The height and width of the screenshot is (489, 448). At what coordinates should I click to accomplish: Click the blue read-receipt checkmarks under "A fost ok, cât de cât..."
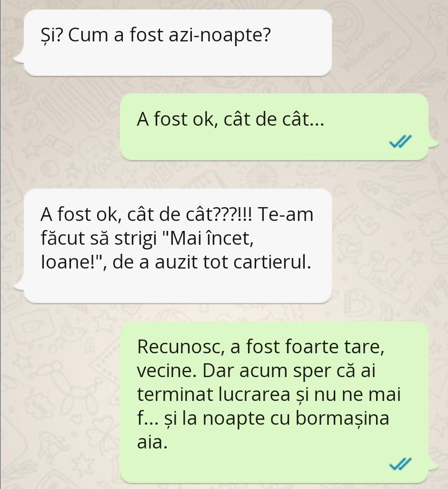[x=400, y=141]
